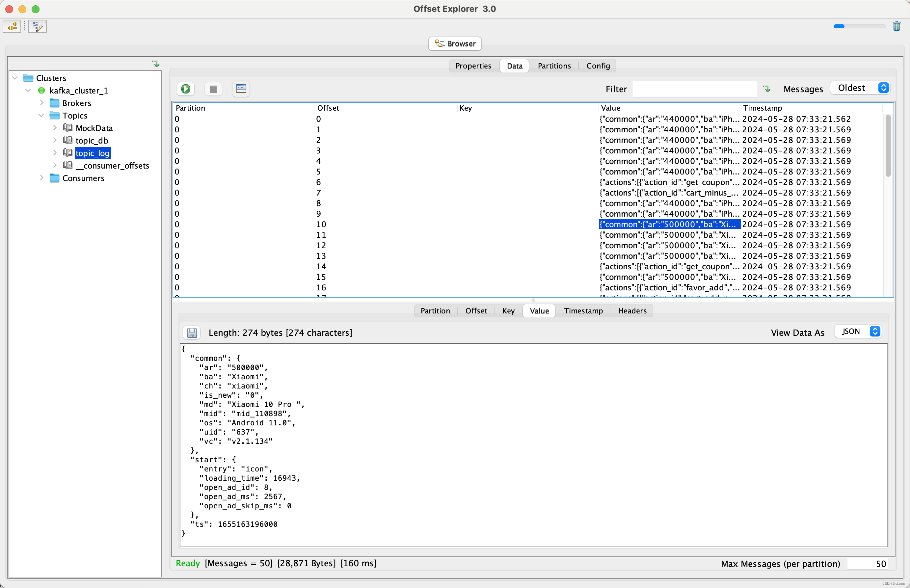
Task: Select the get_coupon row at offset 6
Action: [x=528, y=182]
